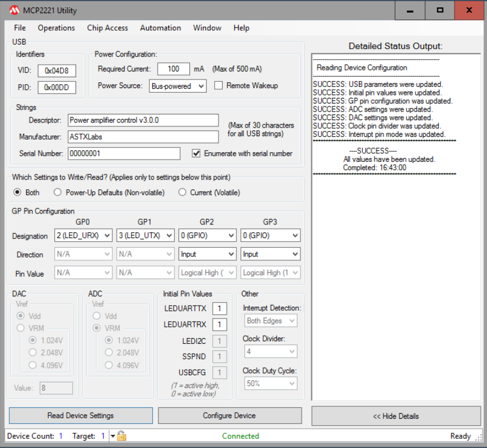Open the Window menu

click(x=207, y=28)
